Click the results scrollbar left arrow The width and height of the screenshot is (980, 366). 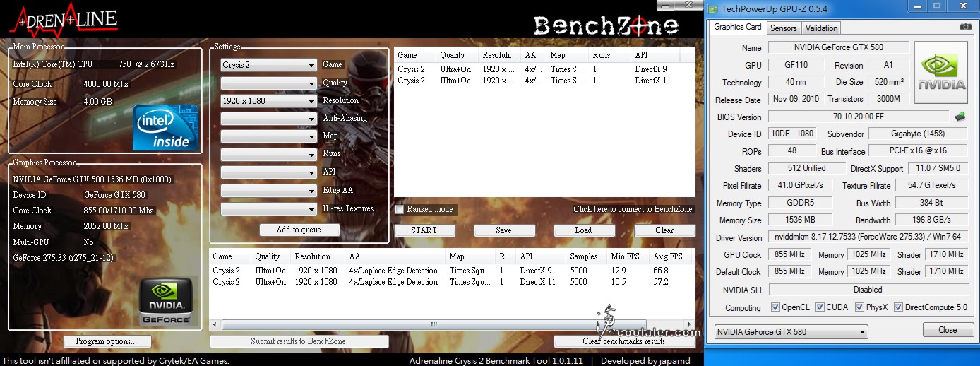(215, 324)
